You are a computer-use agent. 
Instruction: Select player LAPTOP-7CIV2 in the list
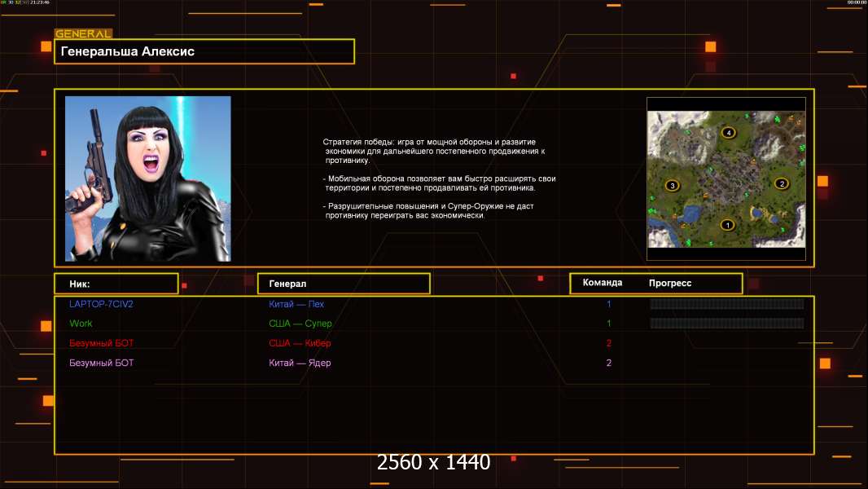pyautogui.click(x=101, y=304)
